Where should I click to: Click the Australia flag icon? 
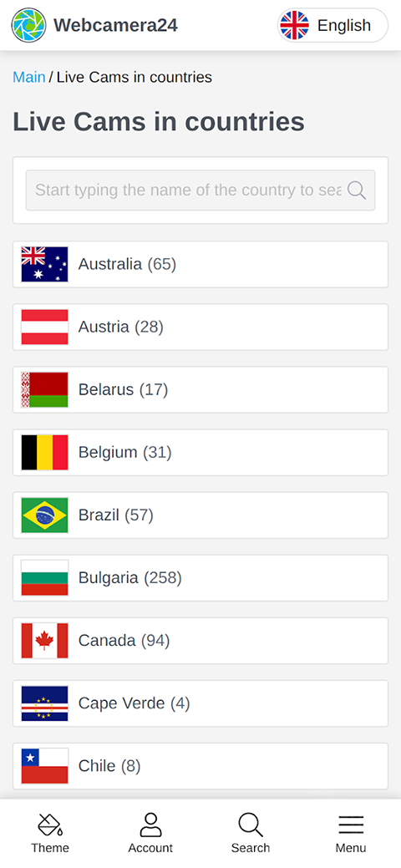tap(45, 265)
